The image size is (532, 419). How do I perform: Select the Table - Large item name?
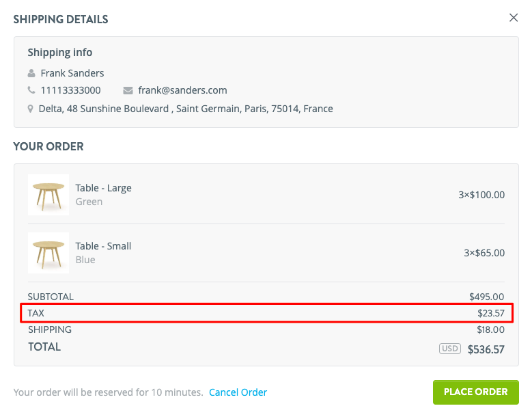coord(104,188)
